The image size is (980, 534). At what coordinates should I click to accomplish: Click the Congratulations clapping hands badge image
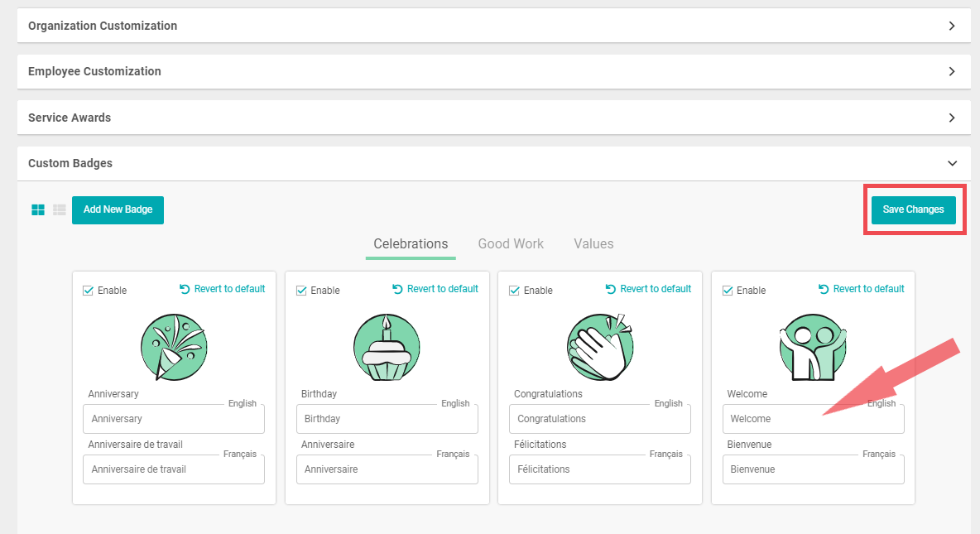(x=600, y=347)
